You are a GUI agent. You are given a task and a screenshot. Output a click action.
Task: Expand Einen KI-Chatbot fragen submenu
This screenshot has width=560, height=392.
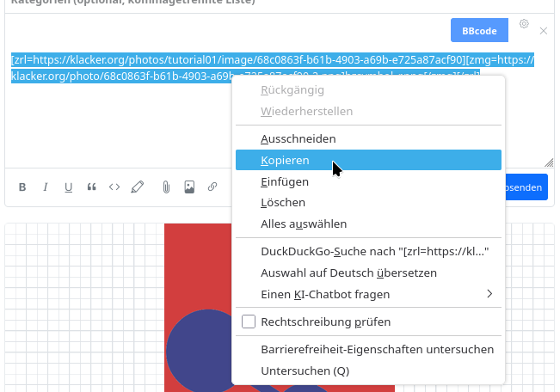[x=368, y=295]
